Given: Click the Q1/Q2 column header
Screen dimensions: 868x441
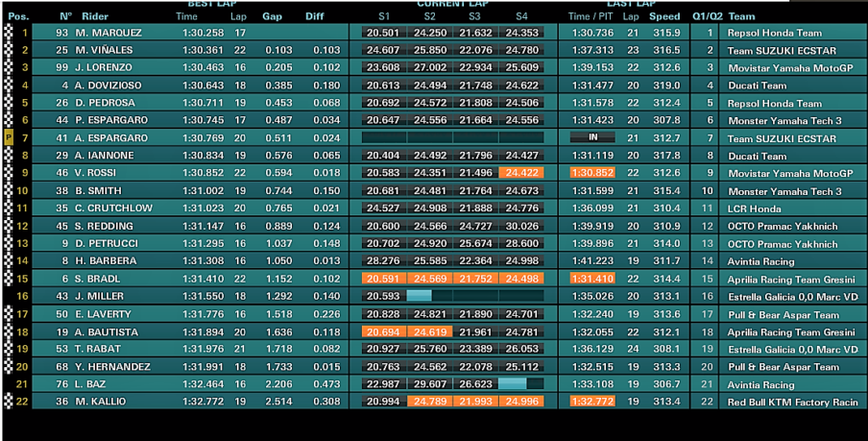Looking at the screenshot, I should [708, 16].
